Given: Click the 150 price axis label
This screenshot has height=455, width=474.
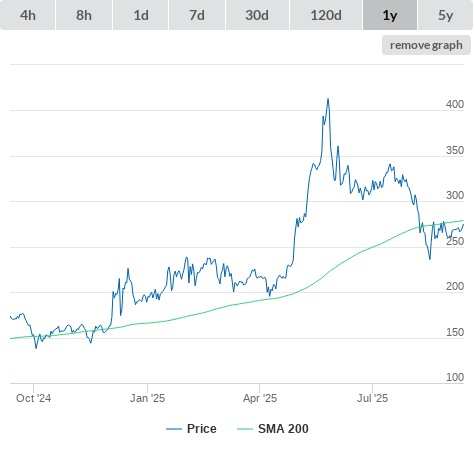Looking at the screenshot, I should pos(455,332).
